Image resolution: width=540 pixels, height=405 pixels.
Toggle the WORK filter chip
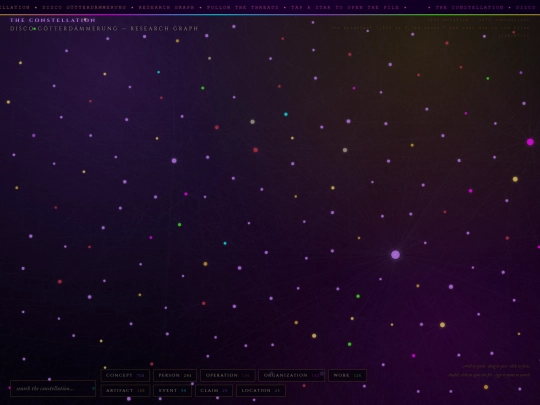347,375
